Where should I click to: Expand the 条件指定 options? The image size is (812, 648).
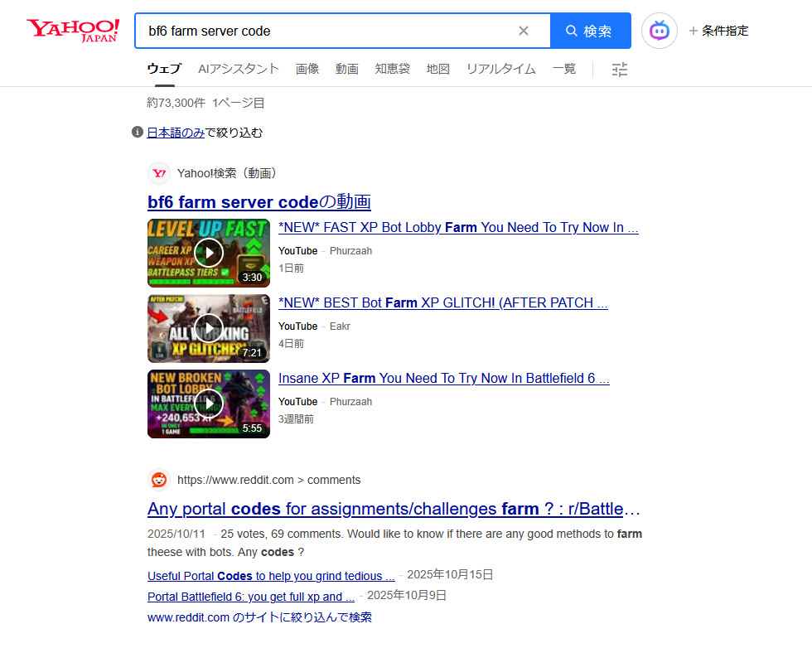coord(718,31)
